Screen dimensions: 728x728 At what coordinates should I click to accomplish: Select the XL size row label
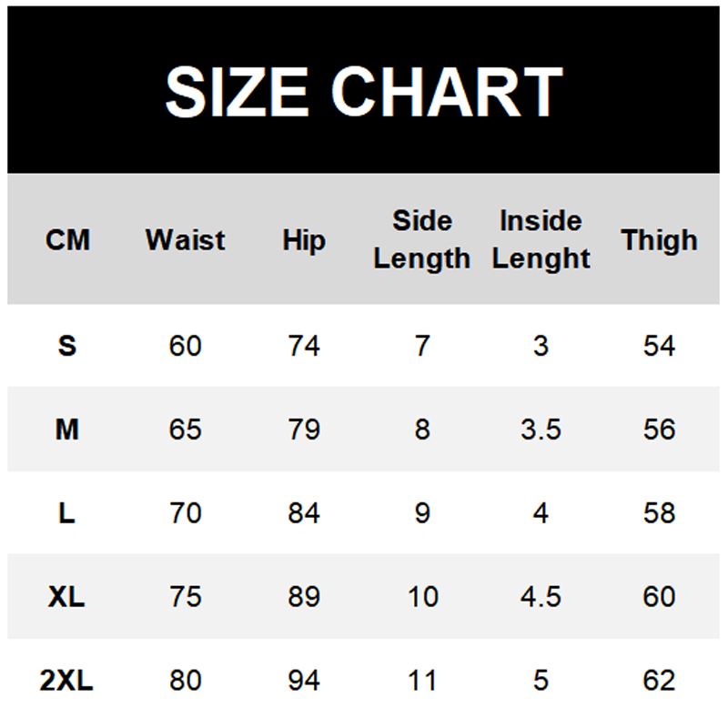(x=67, y=597)
